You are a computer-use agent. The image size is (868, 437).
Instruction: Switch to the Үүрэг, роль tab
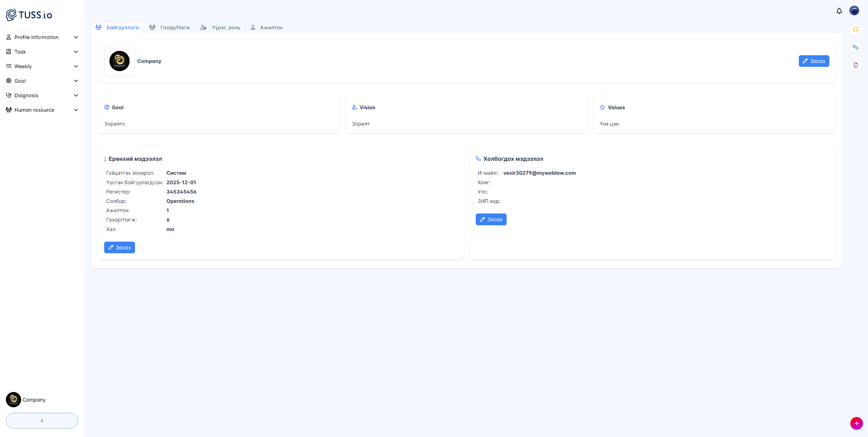click(220, 27)
